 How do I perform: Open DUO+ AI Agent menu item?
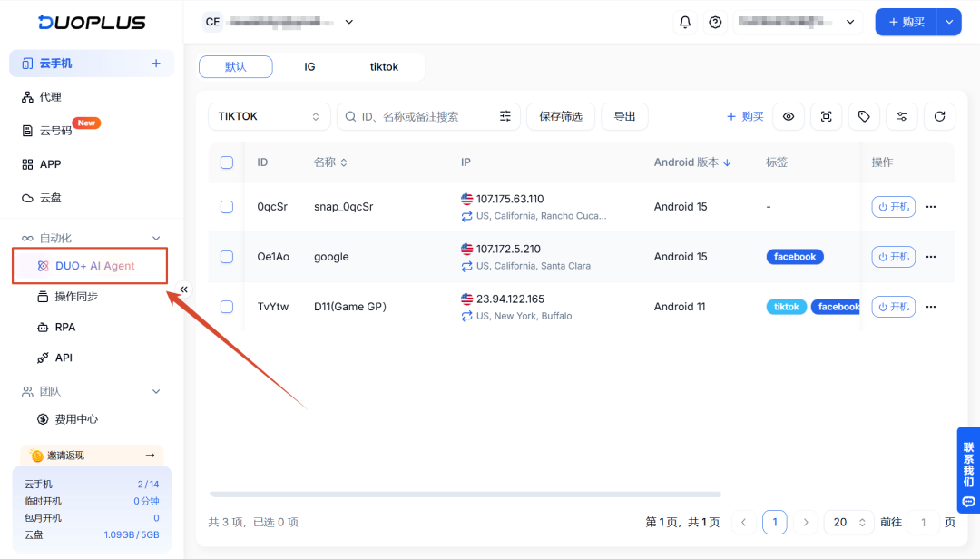coord(90,266)
